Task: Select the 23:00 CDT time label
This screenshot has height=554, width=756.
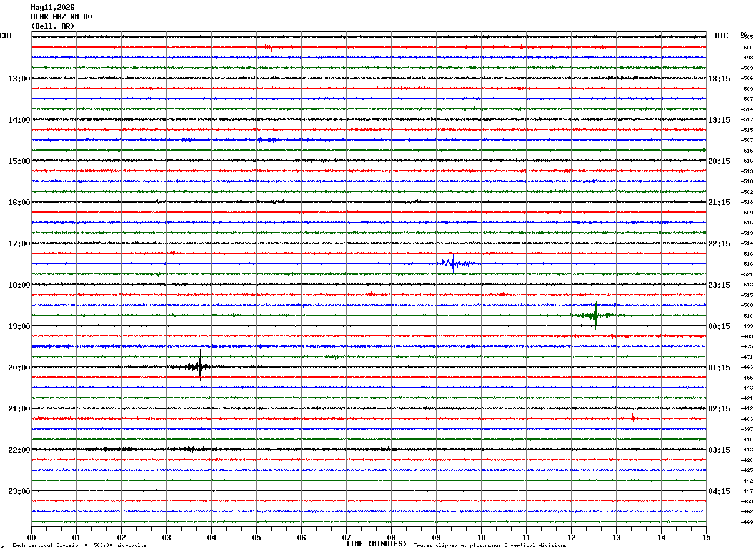Action: pyautogui.click(x=19, y=491)
